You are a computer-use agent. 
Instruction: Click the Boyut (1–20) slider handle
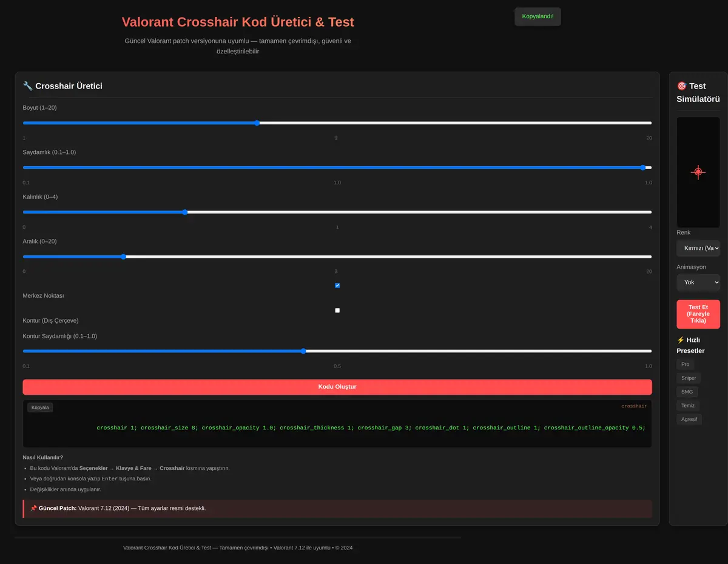click(257, 123)
